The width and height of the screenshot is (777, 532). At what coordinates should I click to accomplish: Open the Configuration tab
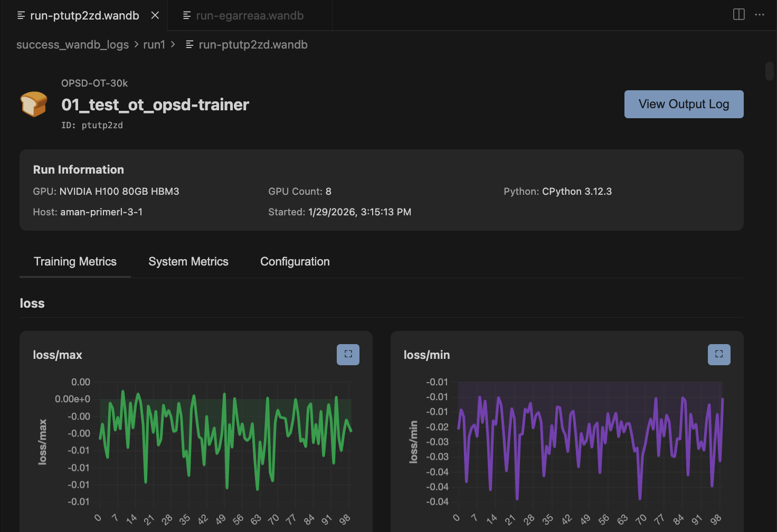295,261
